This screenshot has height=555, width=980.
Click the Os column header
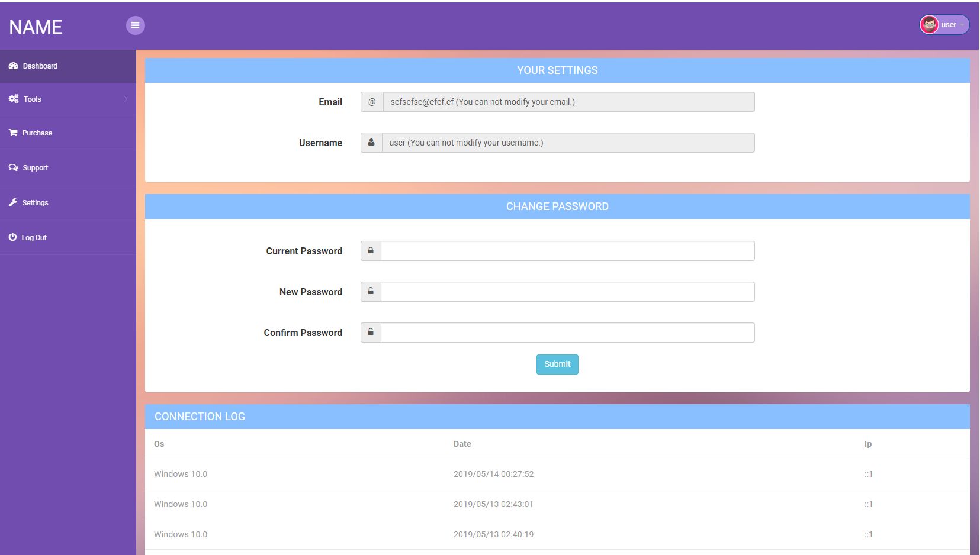pos(159,444)
